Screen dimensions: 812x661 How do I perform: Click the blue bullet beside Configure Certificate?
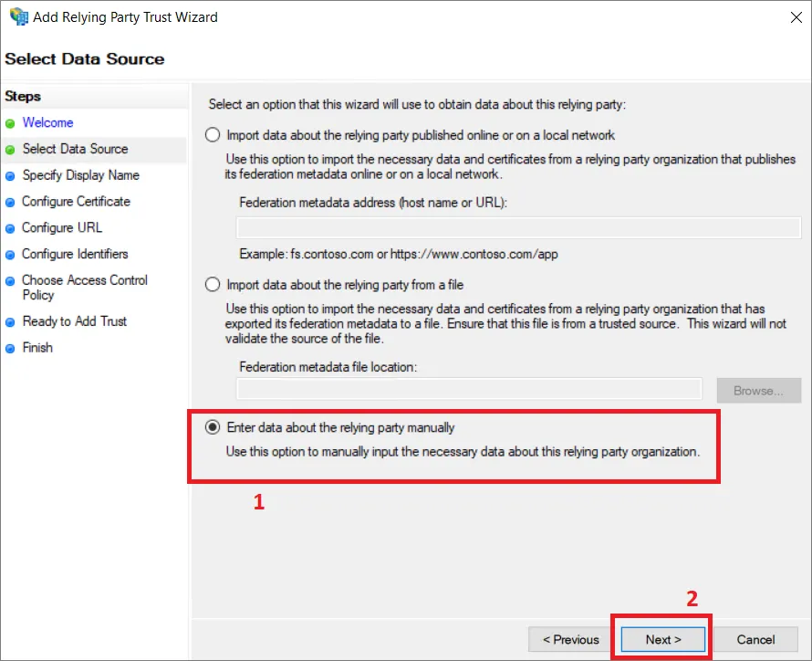10,203
